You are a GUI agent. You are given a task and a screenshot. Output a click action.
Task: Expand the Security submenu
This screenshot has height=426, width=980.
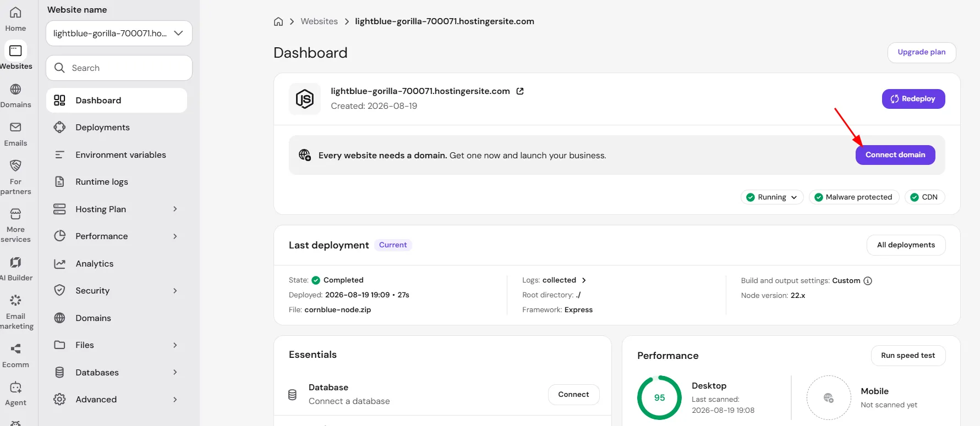coord(175,291)
